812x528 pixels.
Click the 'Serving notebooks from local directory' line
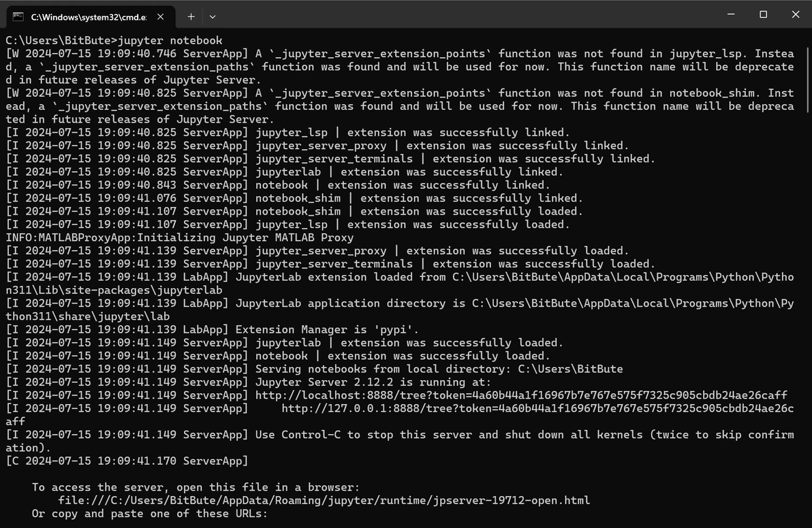[x=314, y=369]
